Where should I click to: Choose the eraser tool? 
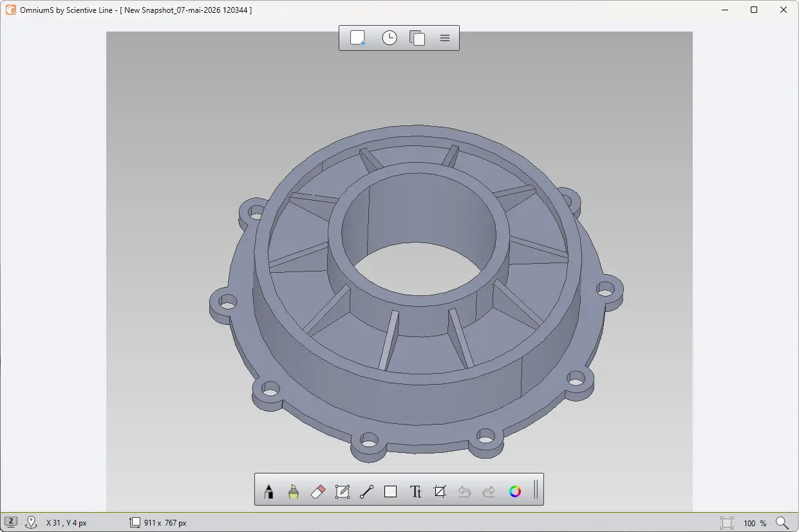318,491
